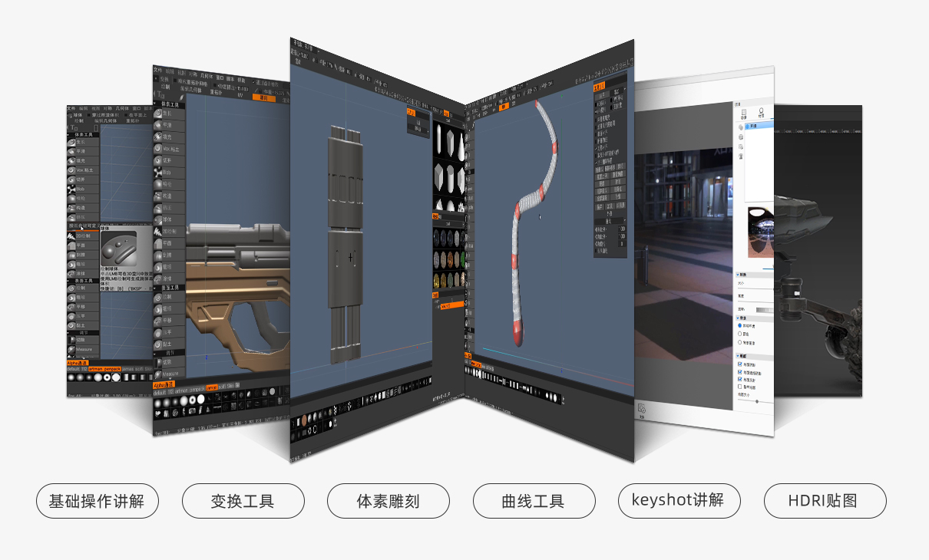Select Blob tool in the gun model window
Viewport: 929px width, 560px height.
tap(169, 172)
